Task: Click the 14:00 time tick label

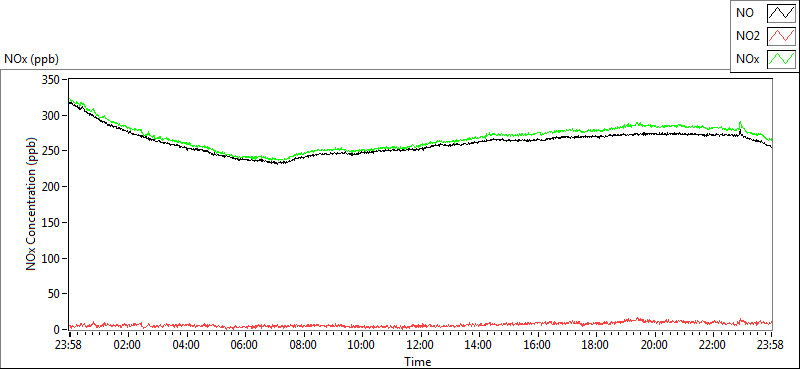Action: (479, 344)
